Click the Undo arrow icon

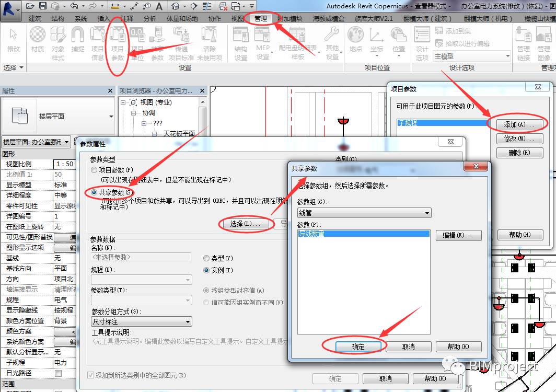74,6
